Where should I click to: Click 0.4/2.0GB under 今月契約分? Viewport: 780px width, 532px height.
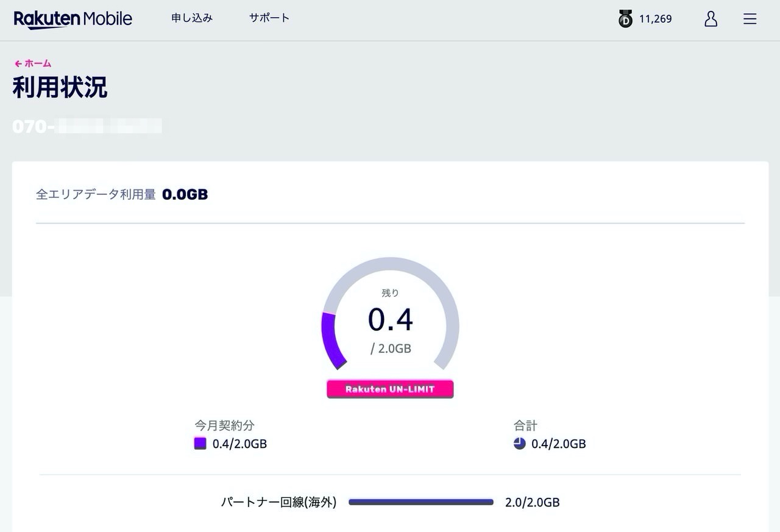click(x=239, y=444)
